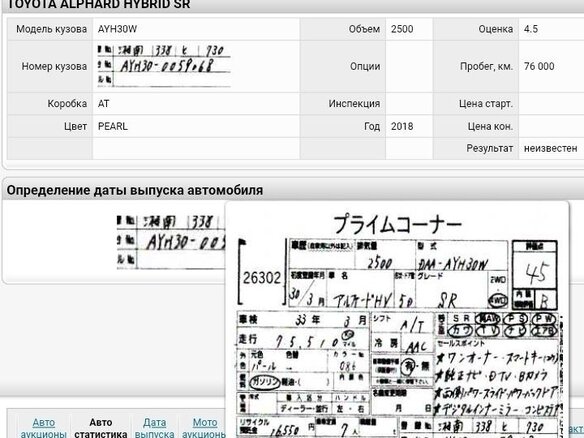Click the 2500 engine volume value
Viewport: 584px width, 438px height.
tap(402, 29)
